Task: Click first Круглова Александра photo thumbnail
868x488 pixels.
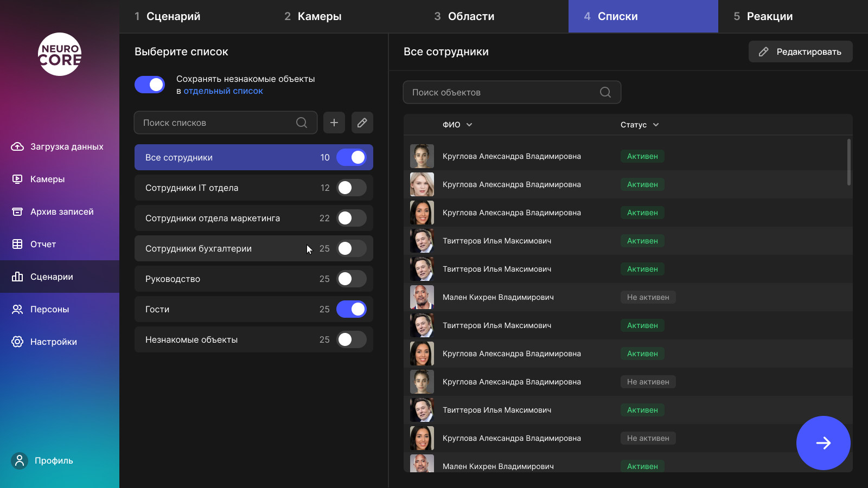Action: (422, 156)
